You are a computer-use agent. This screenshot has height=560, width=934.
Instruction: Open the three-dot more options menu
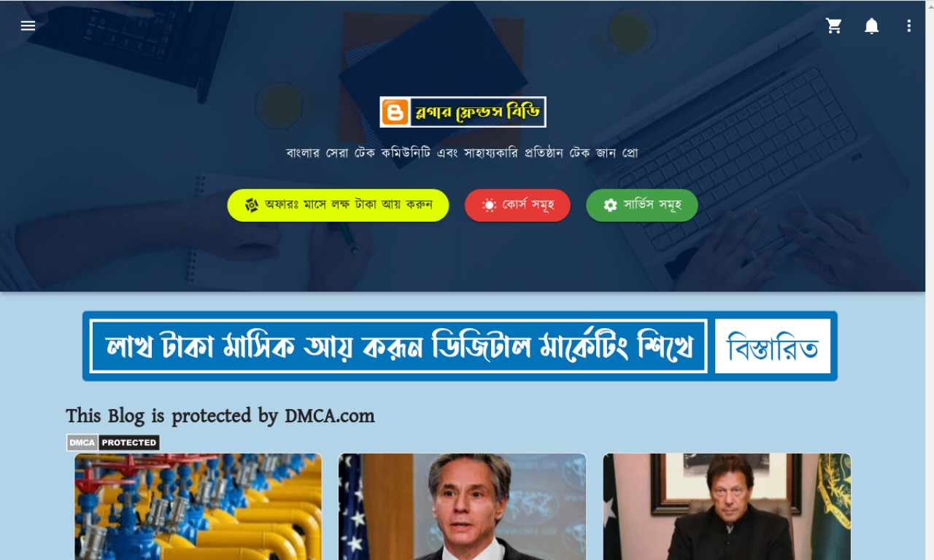(x=908, y=26)
